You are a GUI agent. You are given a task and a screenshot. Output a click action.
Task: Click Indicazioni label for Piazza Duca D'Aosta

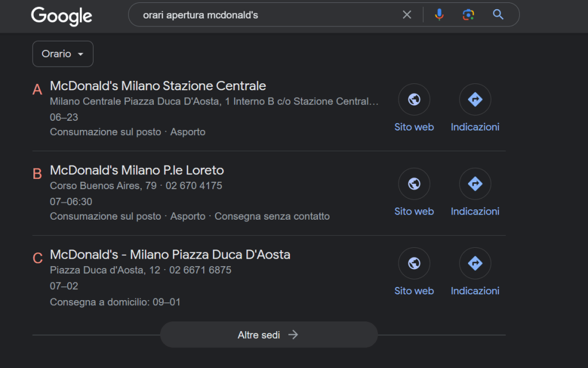475,291
